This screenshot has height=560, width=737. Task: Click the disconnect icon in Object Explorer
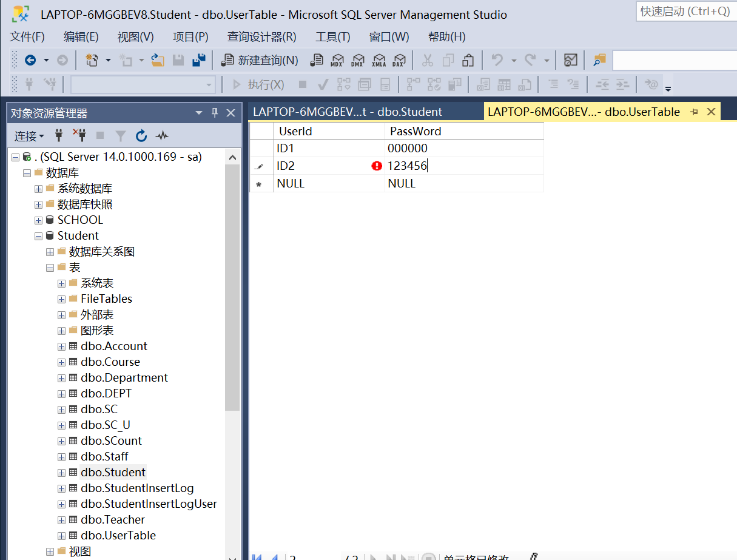(x=79, y=136)
